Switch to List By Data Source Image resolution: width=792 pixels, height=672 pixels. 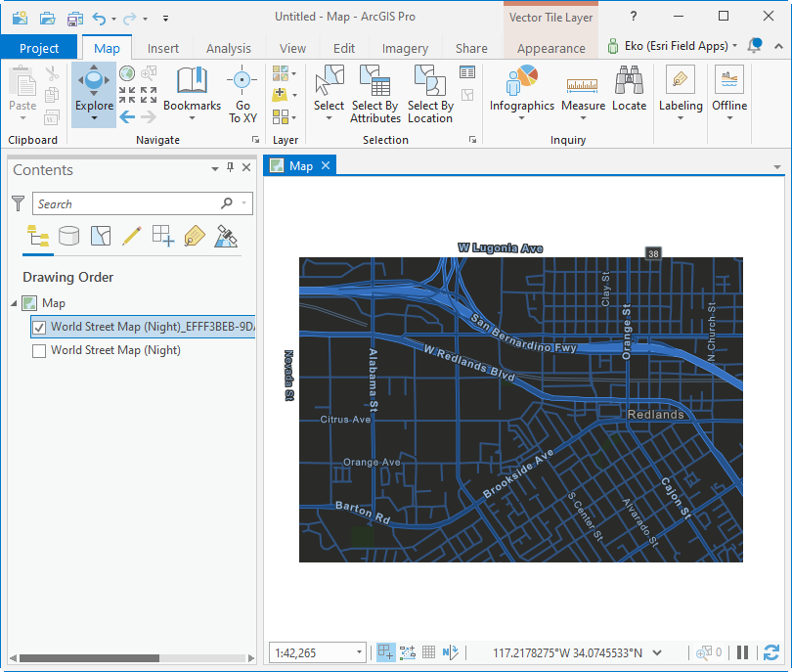tap(69, 236)
